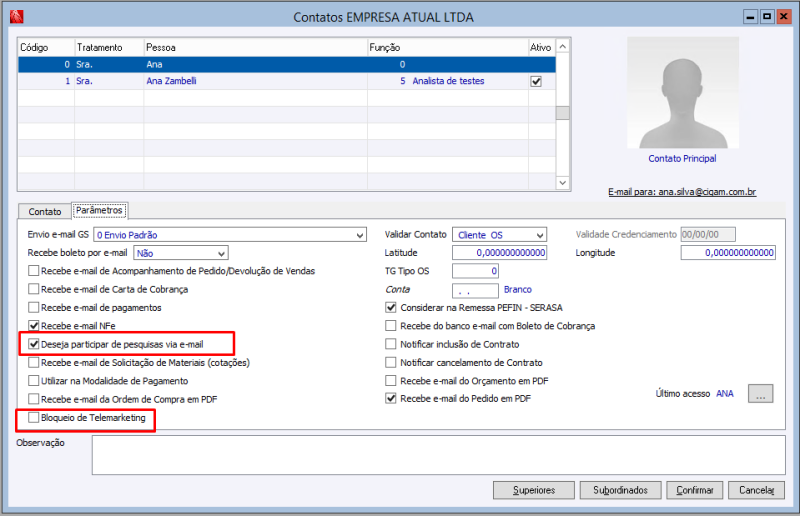This screenshot has width=800, height=516.
Task: Click the Conta input field
Action: pyautogui.click(x=476, y=290)
